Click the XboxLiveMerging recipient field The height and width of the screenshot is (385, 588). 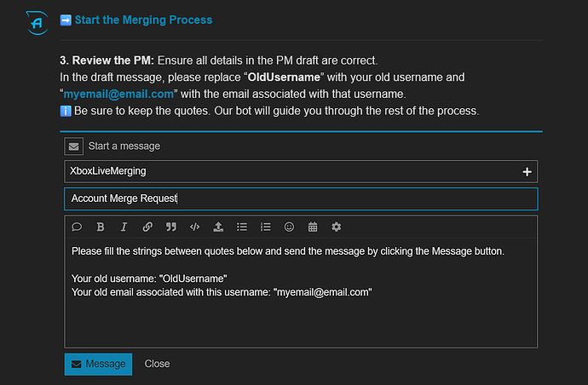[290, 171]
